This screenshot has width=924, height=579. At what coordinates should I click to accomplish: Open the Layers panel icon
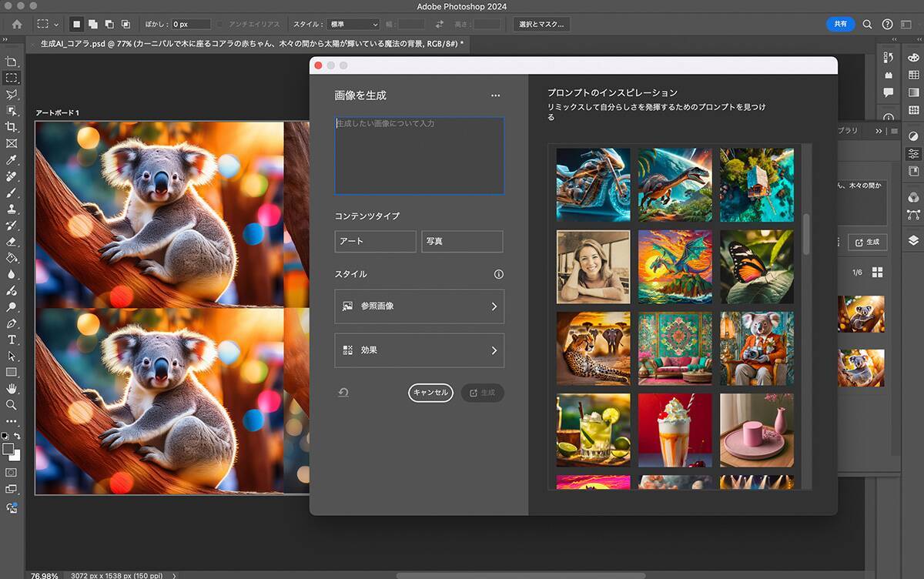(913, 240)
